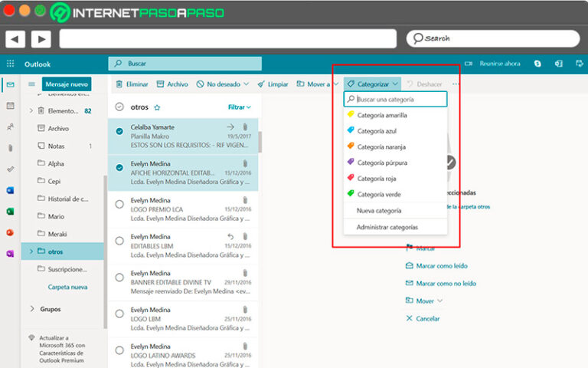Open the Outlook icon next to Skype in the header
The height and width of the screenshot is (368, 588).
tap(559, 64)
